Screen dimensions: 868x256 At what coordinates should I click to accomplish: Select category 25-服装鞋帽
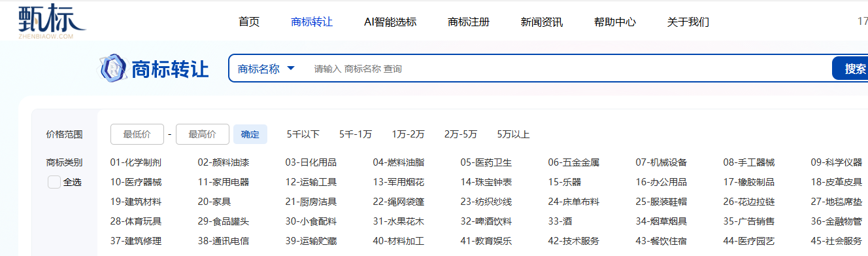click(661, 202)
